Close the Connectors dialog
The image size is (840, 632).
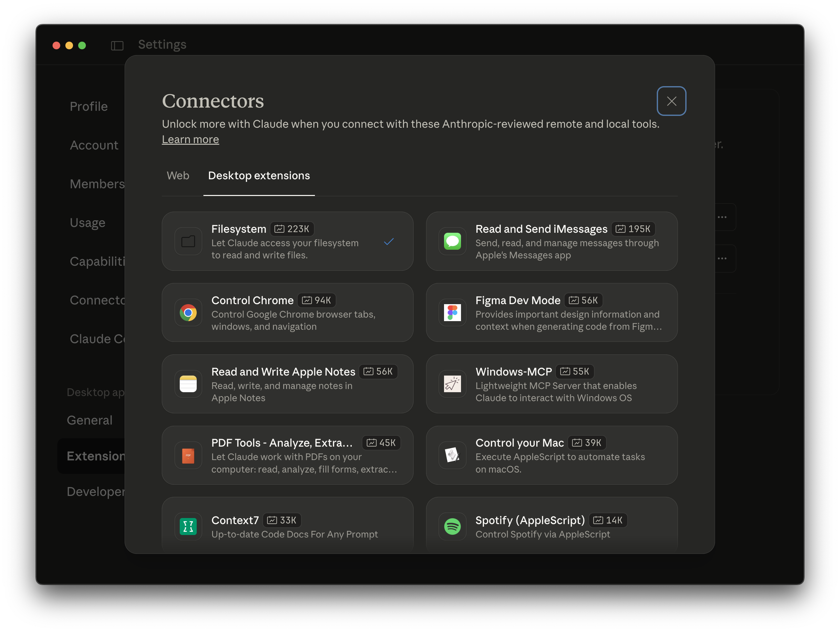click(671, 101)
